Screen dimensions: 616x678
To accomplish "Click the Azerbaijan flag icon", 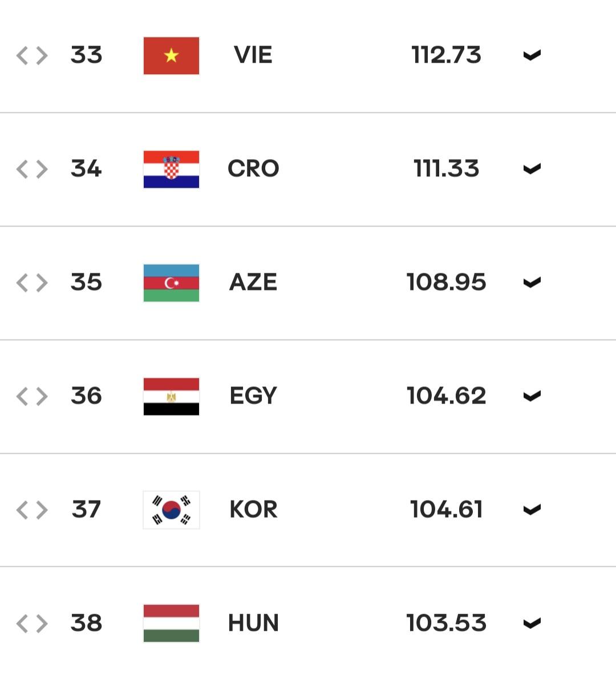I will tap(171, 282).
